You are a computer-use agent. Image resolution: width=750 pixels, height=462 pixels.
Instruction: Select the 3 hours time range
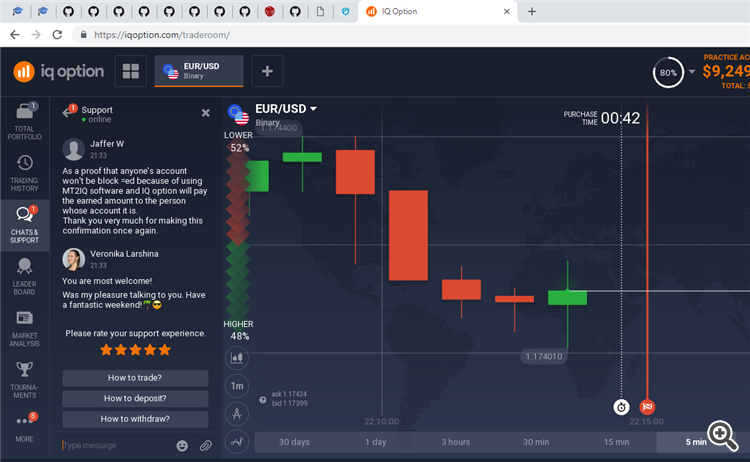(455, 442)
